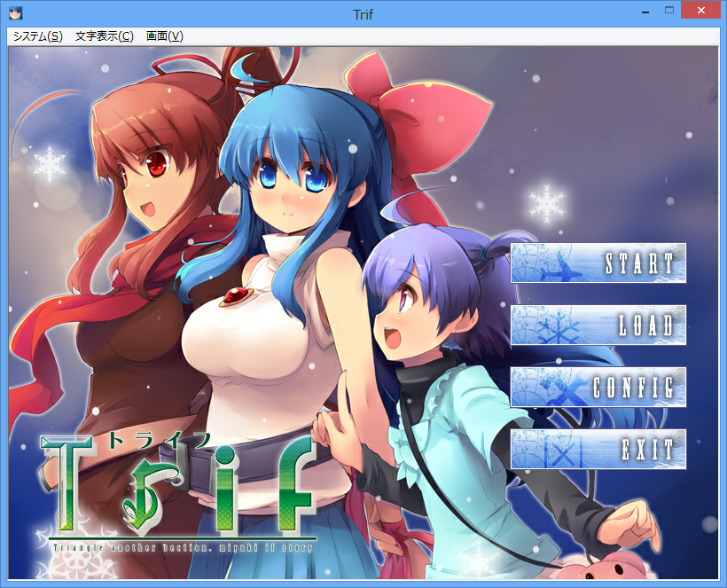The image size is (727, 588).
Task: Click the EXIT button
Action: [x=598, y=450]
